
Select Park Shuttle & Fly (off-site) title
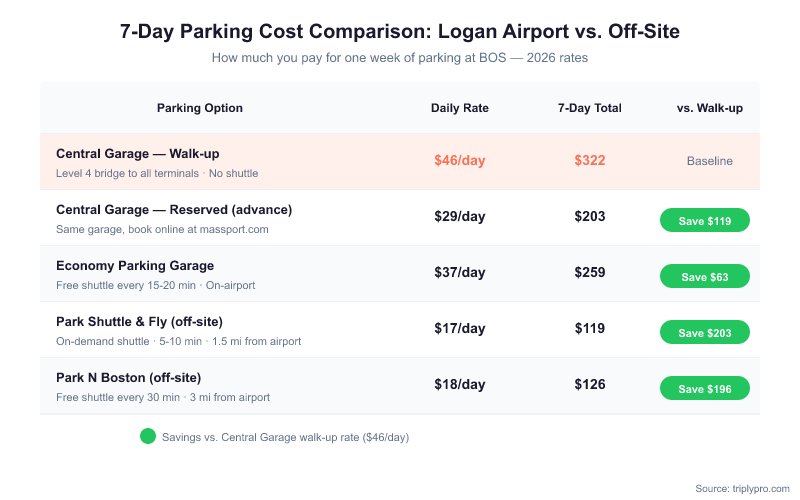point(139,322)
